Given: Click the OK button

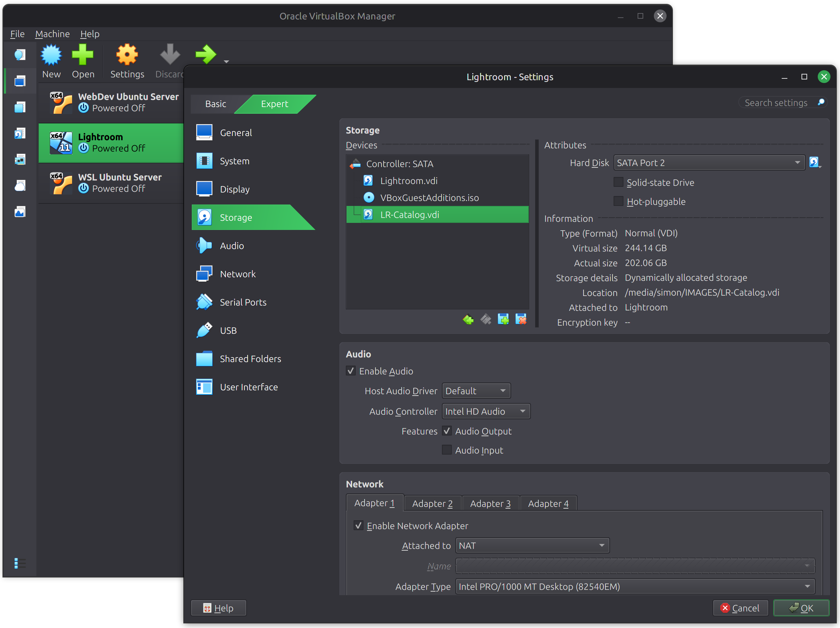Looking at the screenshot, I should (x=801, y=609).
